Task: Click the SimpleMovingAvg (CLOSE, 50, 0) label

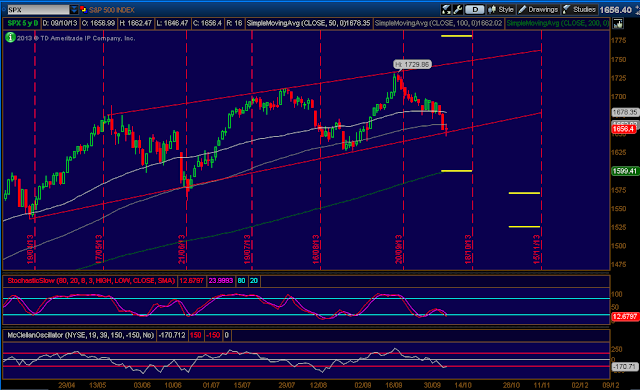Action: (308, 23)
